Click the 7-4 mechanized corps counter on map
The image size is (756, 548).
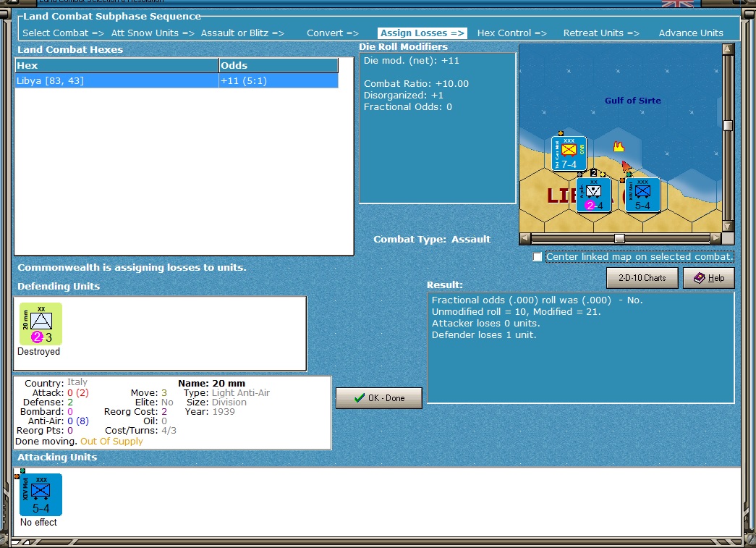pyautogui.click(x=569, y=154)
